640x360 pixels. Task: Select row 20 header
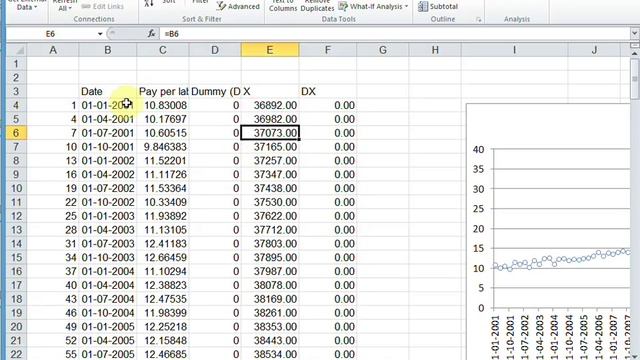point(16,327)
